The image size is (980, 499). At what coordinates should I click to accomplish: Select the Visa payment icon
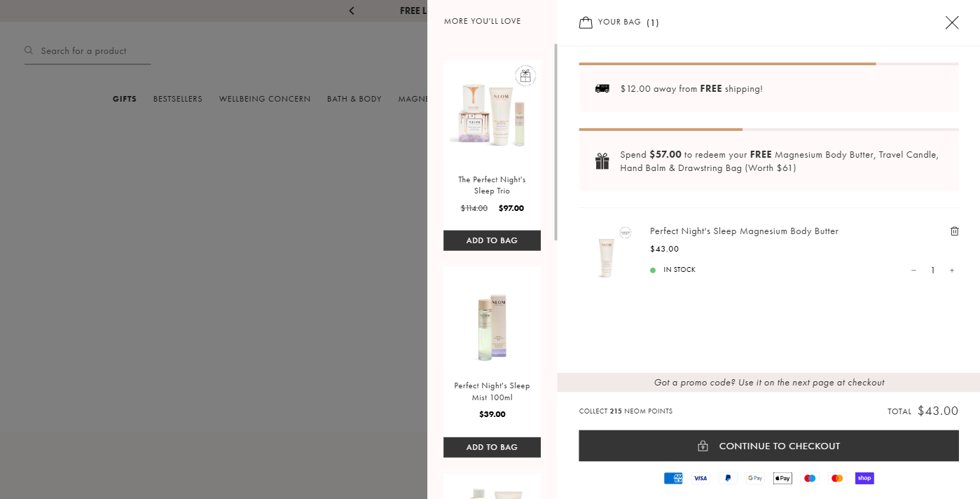click(x=701, y=478)
